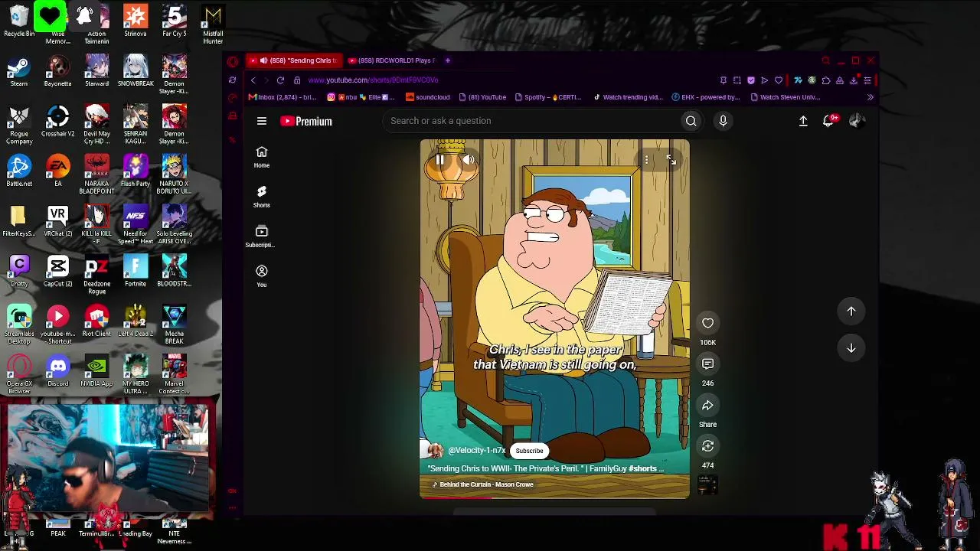Viewport: 980px width, 551px height.
Task: Select the NVIDIA App desktop shortcut
Action: [x=96, y=371]
